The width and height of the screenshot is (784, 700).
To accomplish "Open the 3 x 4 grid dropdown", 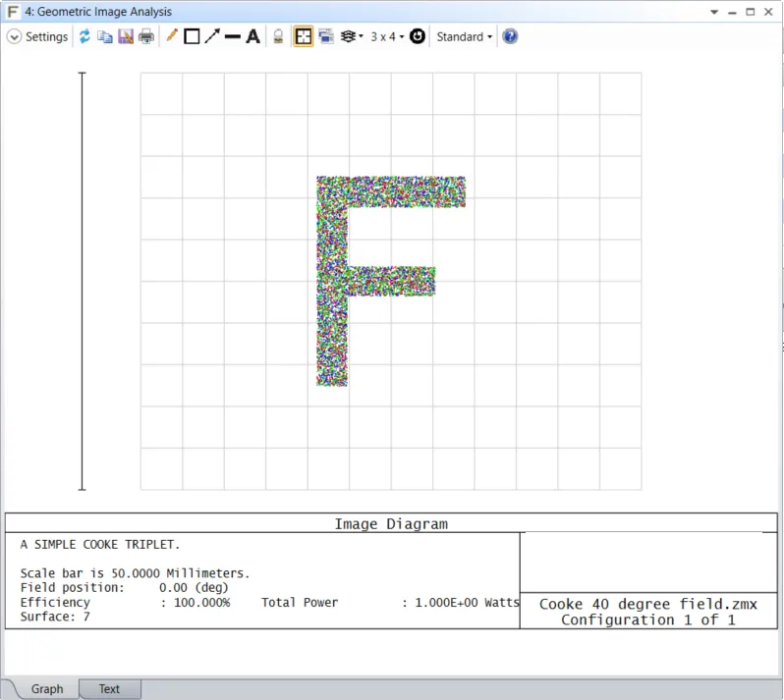I will tap(387, 36).
